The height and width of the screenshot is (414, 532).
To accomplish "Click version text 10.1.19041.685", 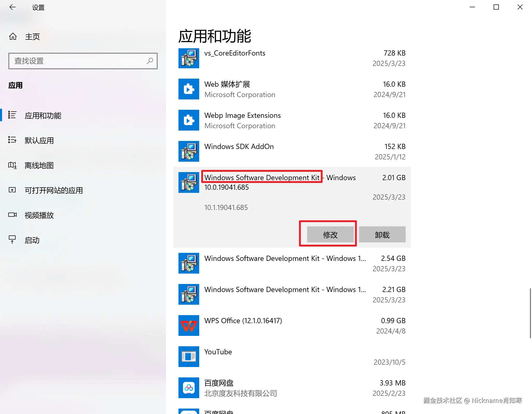I will [226, 207].
